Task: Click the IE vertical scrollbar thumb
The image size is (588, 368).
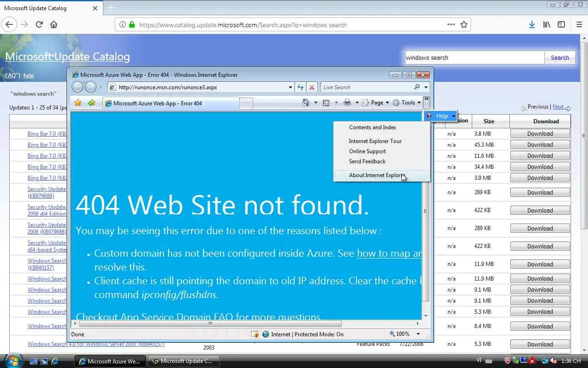Action: (x=425, y=211)
